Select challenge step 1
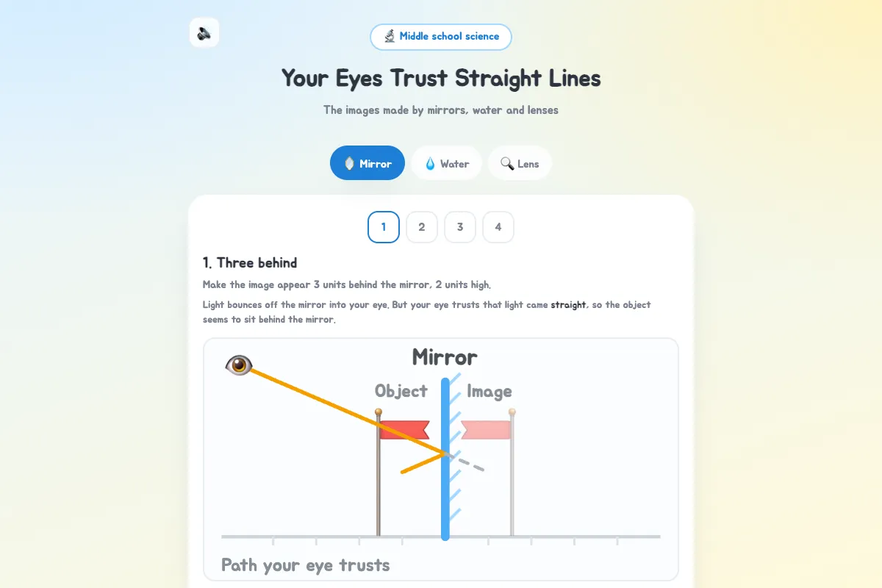 384,227
